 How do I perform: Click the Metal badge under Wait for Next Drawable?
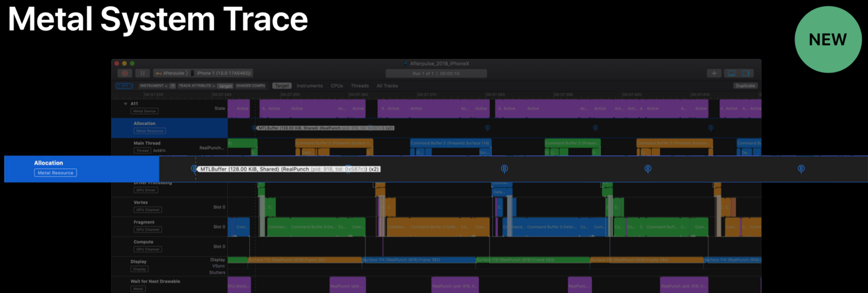pos(138,289)
